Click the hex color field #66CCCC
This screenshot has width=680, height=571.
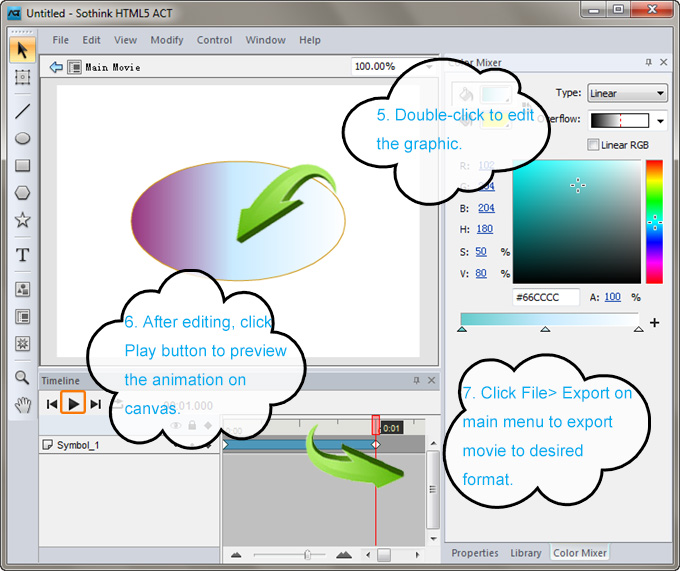[546, 297]
